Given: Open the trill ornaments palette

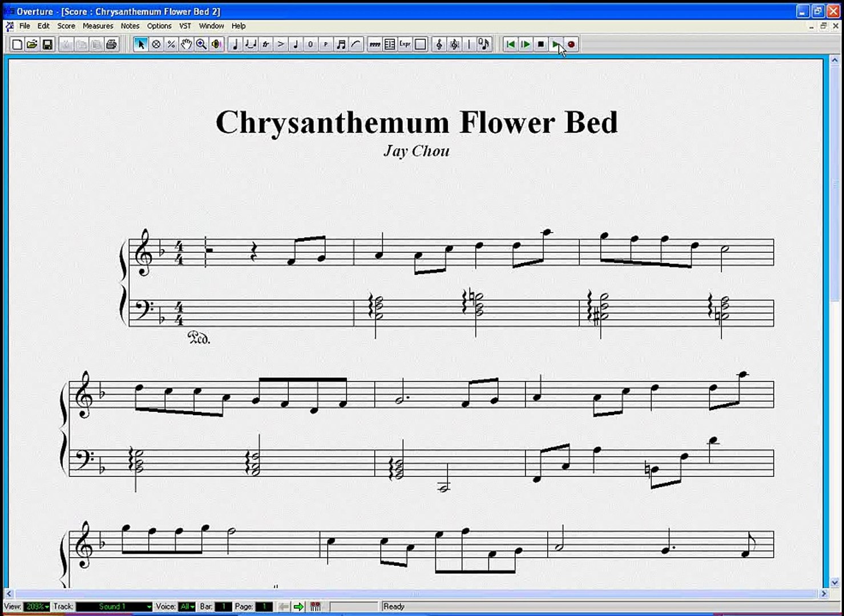Looking at the screenshot, I should pyautogui.click(x=265, y=44).
